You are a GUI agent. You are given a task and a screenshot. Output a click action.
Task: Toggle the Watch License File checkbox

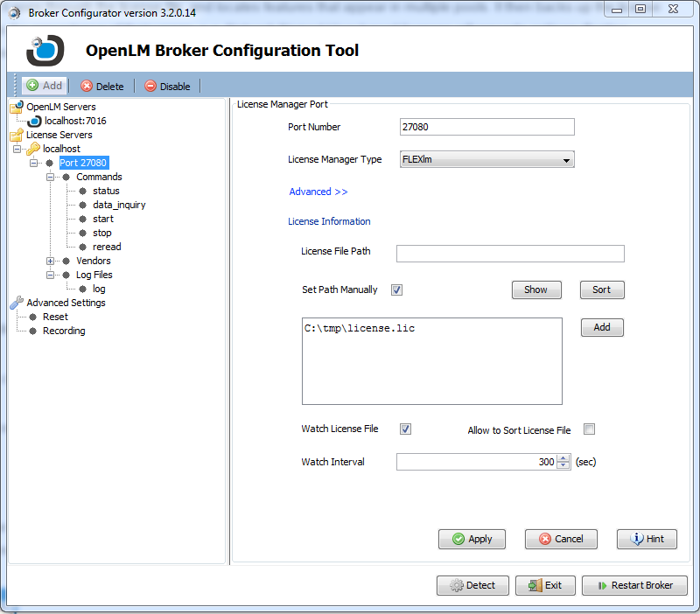(x=405, y=429)
